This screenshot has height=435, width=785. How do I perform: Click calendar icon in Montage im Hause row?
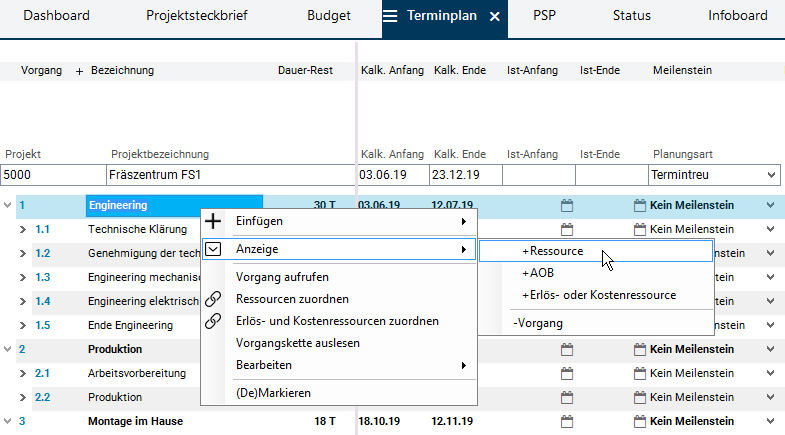pos(567,422)
